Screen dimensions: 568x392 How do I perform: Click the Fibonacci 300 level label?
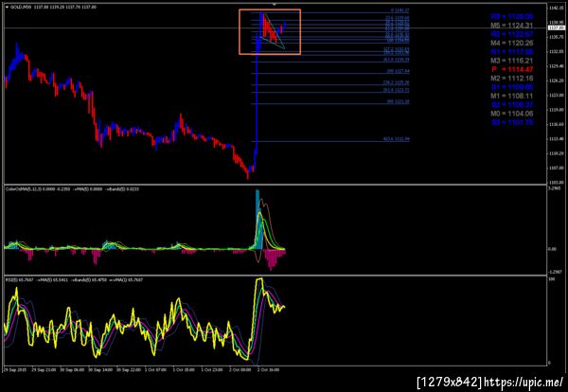pyautogui.click(x=398, y=102)
